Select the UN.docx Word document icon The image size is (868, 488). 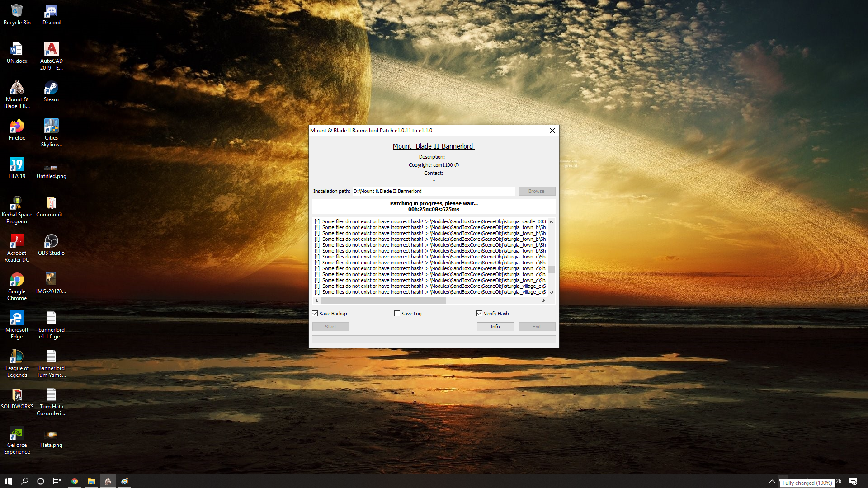(x=17, y=53)
